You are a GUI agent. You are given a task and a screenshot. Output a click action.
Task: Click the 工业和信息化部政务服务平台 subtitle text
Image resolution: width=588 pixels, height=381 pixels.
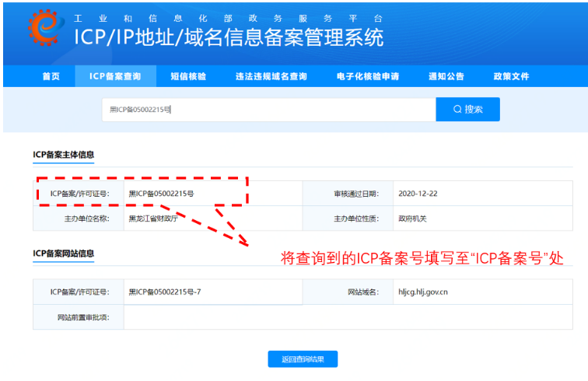point(228,19)
